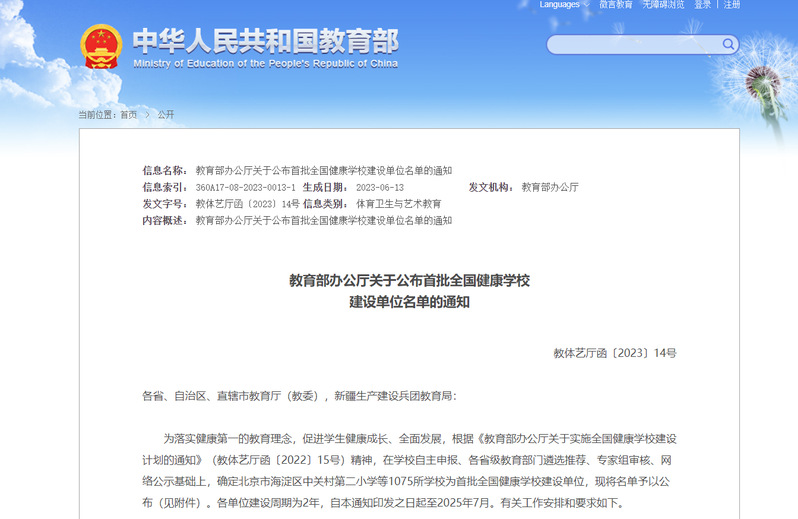Click the 注册 register link

[x=732, y=5]
